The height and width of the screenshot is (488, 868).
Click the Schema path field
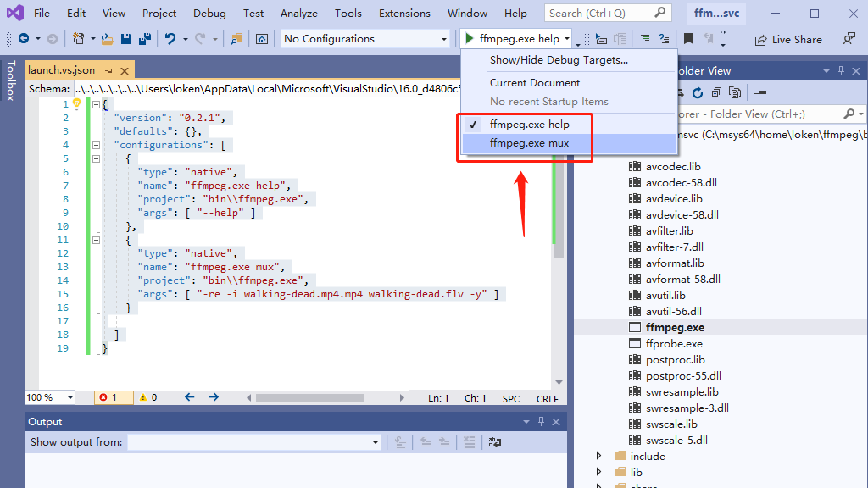[267, 88]
